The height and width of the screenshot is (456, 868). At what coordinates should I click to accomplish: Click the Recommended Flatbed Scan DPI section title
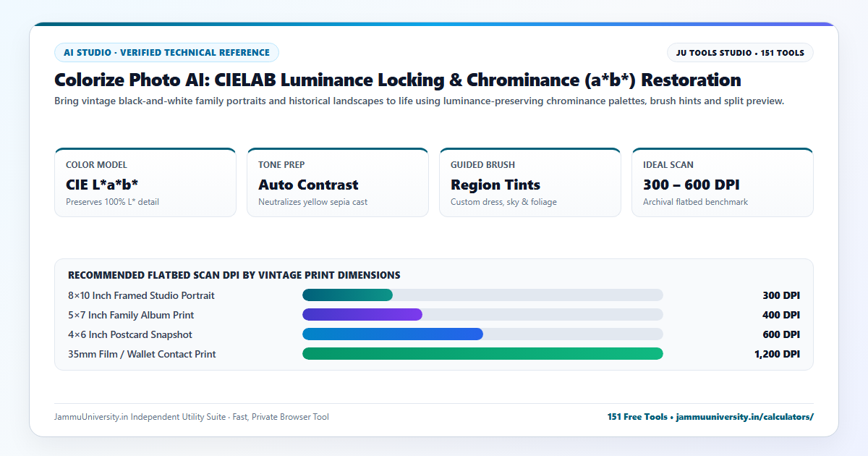[234, 275]
